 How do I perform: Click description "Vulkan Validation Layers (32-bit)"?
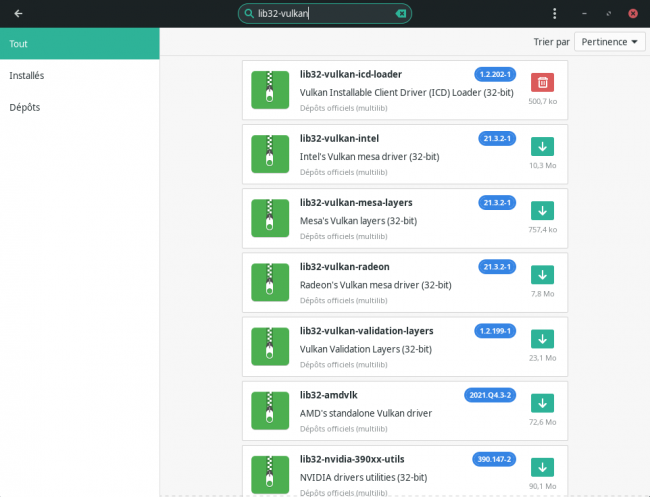tap(366, 350)
